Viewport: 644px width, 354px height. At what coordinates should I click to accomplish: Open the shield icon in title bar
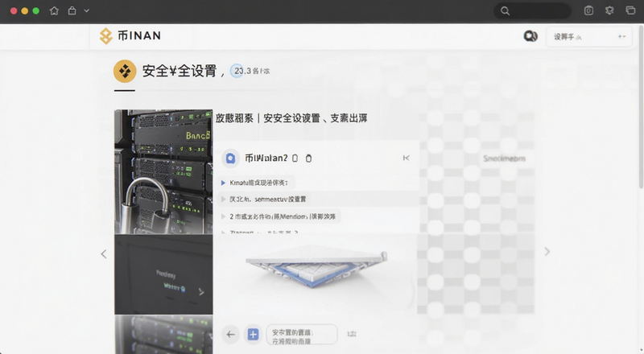click(x=588, y=10)
